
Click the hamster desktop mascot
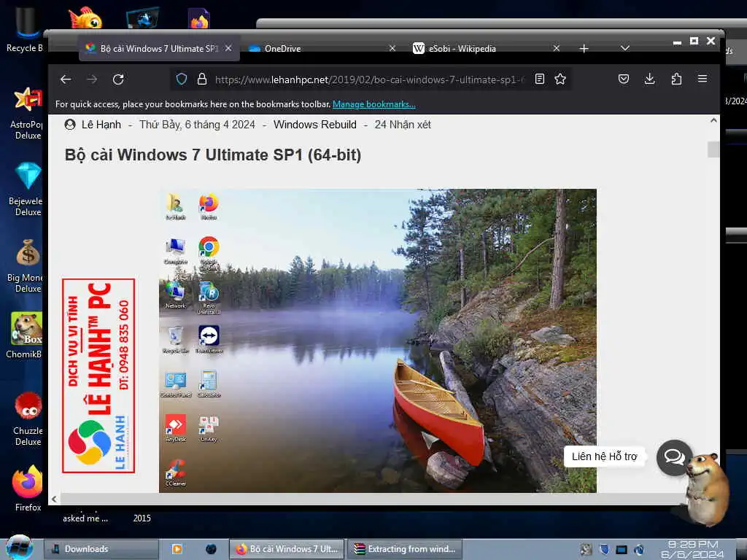click(x=706, y=489)
